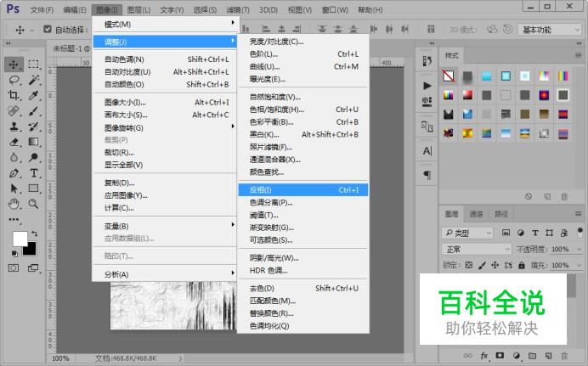The width and height of the screenshot is (588, 366).
Task: Toggle lock all padlock icon
Action: pos(522,265)
